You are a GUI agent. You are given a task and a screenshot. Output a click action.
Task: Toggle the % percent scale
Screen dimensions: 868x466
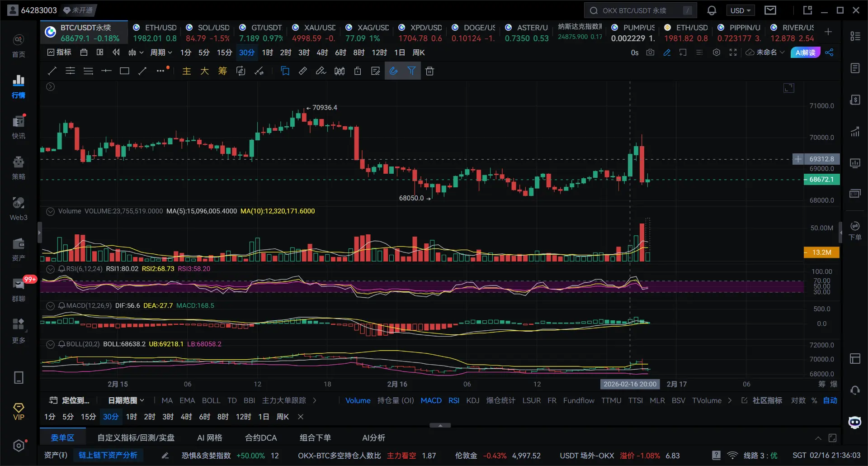tap(814, 400)
